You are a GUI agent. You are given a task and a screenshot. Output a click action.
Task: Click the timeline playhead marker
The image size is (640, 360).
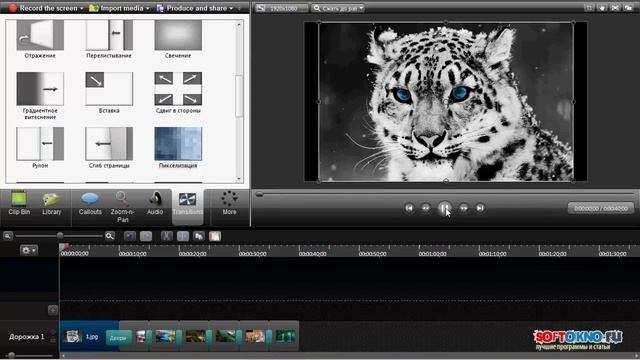pos(63,246)
